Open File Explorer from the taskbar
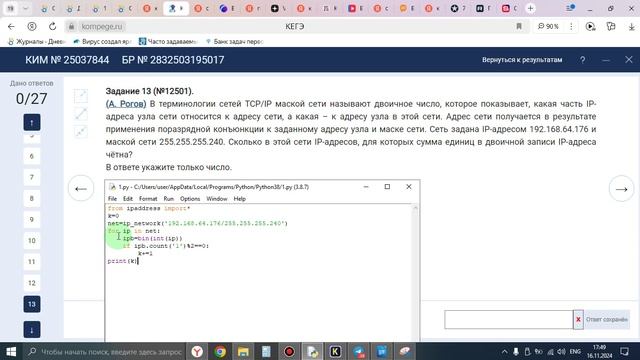This screenshot has width=640, height=360. coord(243,351)
